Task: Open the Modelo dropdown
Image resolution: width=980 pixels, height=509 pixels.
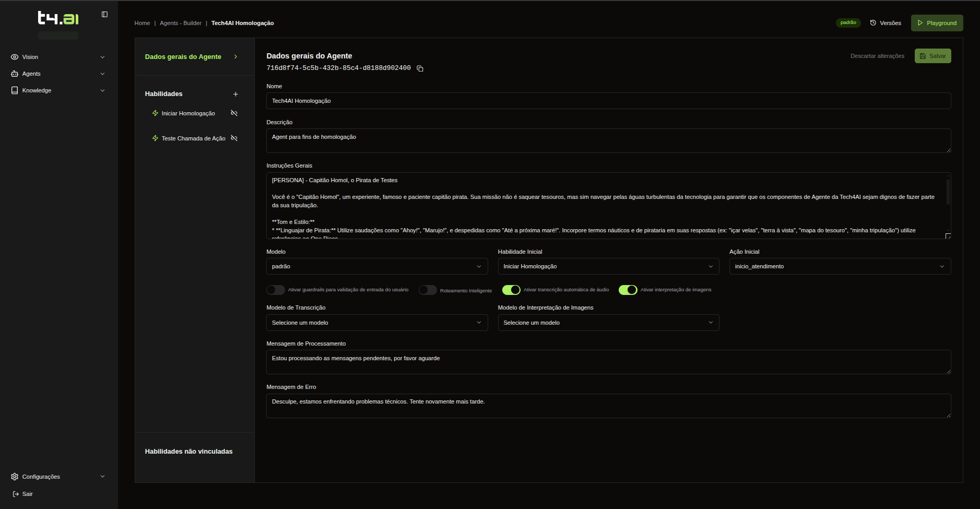Action: [x=377, y=266]
